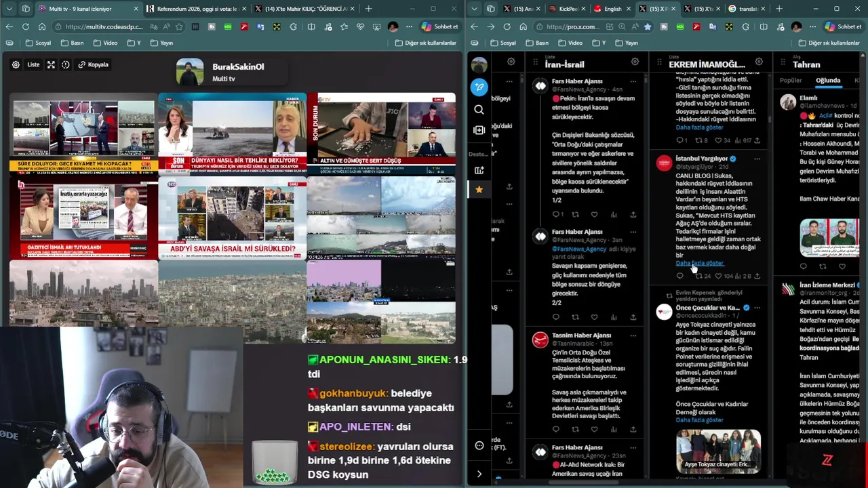Open the 'SÜRE DOLUYOR' news stream tile
This screenshot has width=868, height=488.
click(x=83, y=135)
